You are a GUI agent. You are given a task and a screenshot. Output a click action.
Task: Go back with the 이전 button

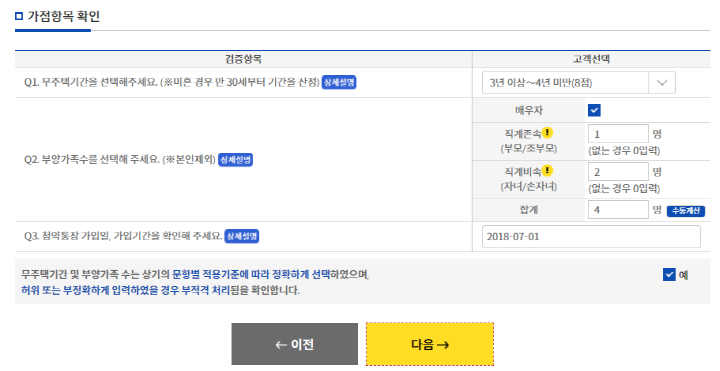tap(294, 344)
